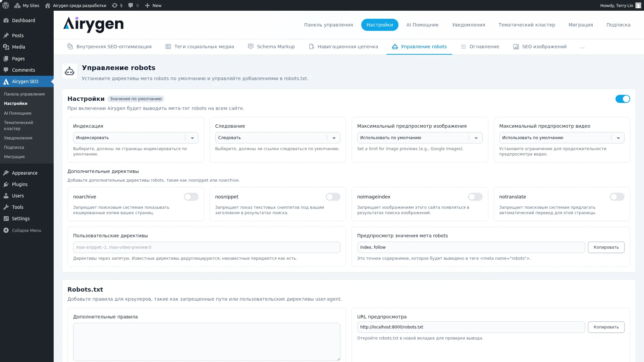Enable the nosnippet directive toggle
This screenshot has width=644, height=362.
[x=333, y=197]
